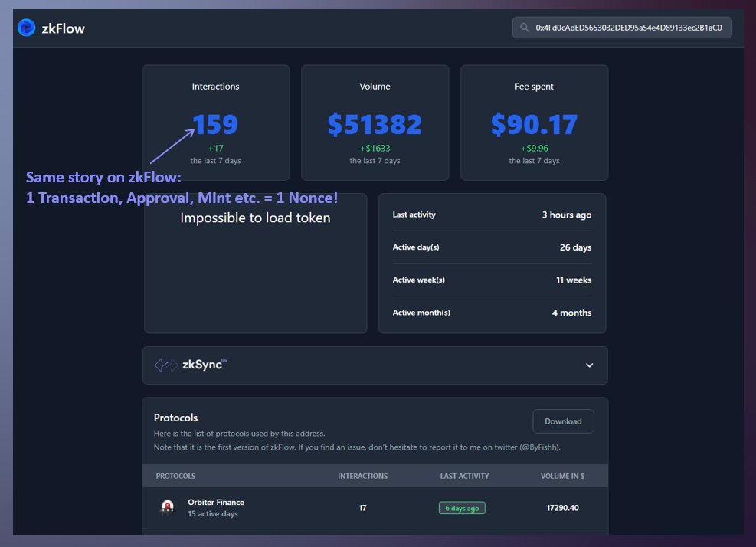Sort by PROTOCOLS column header
756x547 pixels.
pyautogui.click(x=175, y=476)
